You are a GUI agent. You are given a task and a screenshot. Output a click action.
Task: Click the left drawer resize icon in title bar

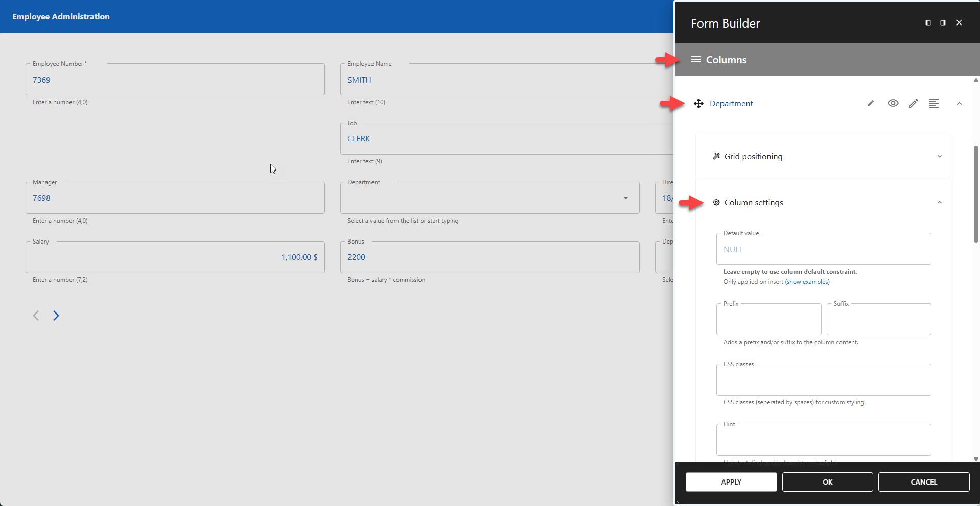pos(927,22)
